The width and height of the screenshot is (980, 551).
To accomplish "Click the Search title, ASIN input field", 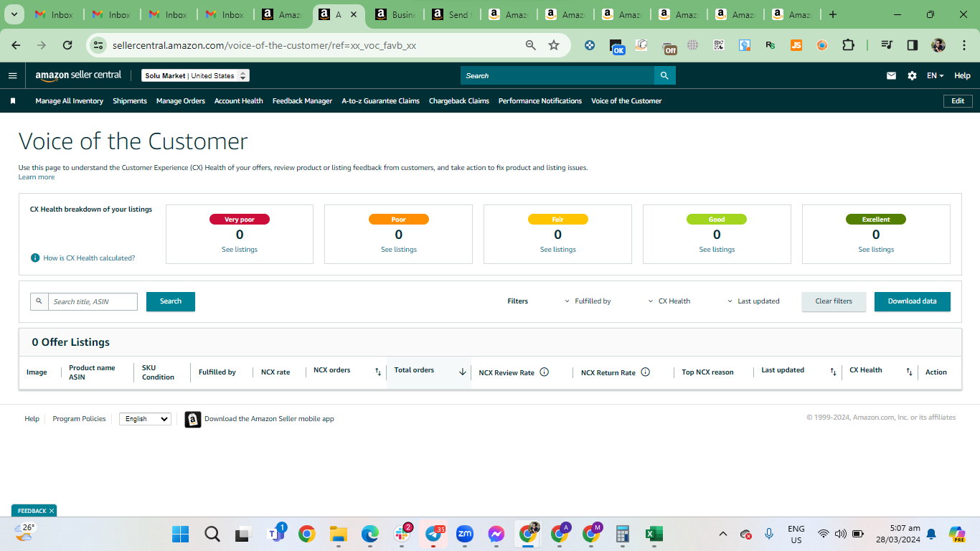I will [x=93, y=301].
